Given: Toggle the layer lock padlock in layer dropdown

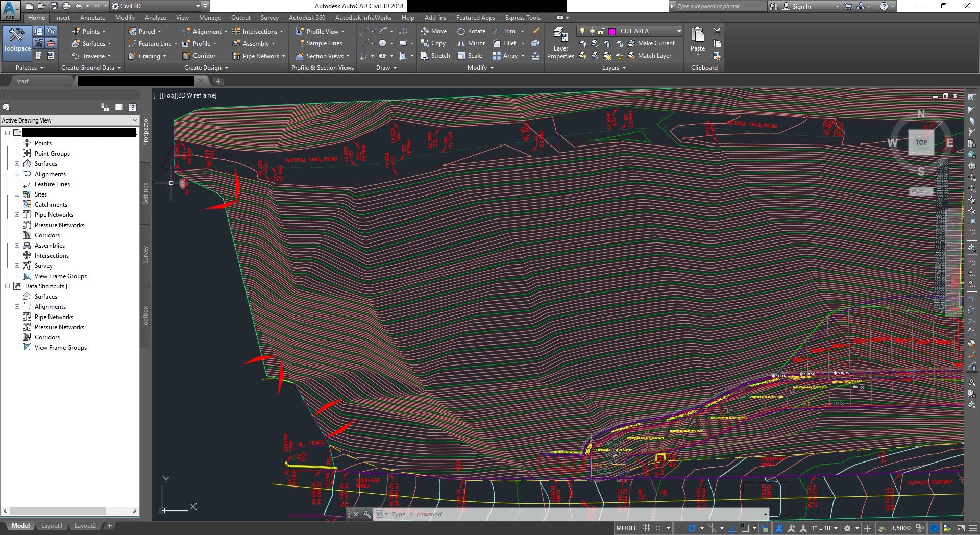Looking at the screenshot, I should [x=602, y=31].
